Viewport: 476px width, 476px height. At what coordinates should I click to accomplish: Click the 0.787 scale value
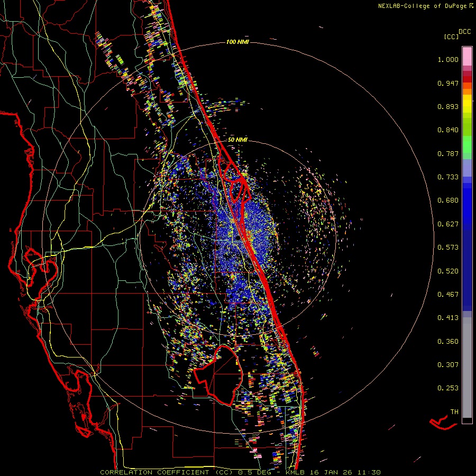448,153
